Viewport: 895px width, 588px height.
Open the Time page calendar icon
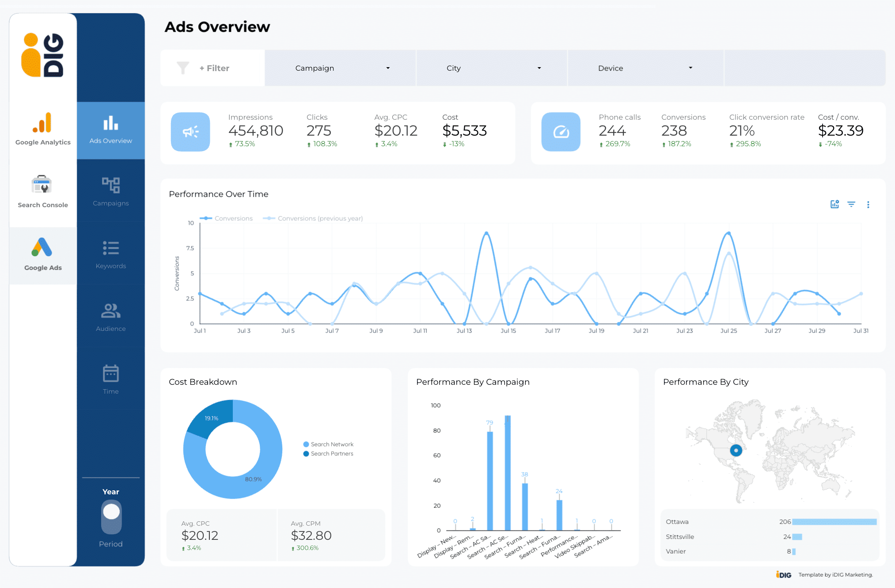(x=110, y=374)
